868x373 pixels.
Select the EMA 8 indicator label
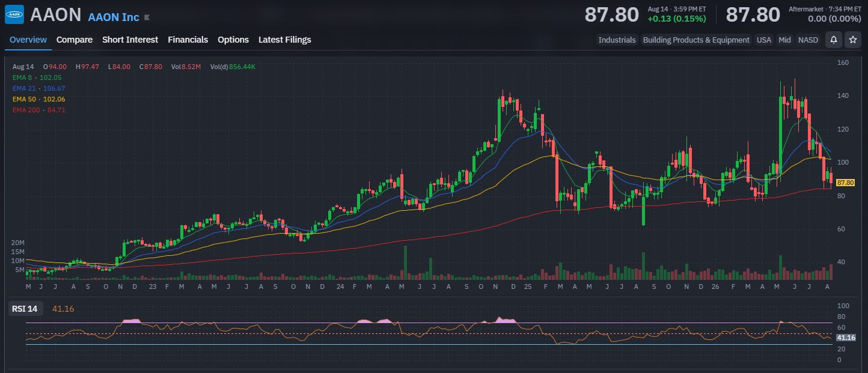(37, 77)
